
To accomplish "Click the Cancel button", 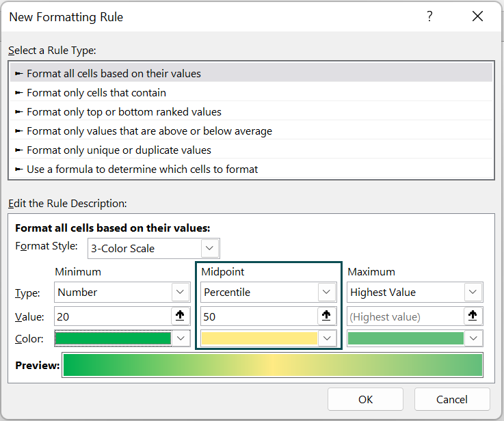I will tap(452, 399).
